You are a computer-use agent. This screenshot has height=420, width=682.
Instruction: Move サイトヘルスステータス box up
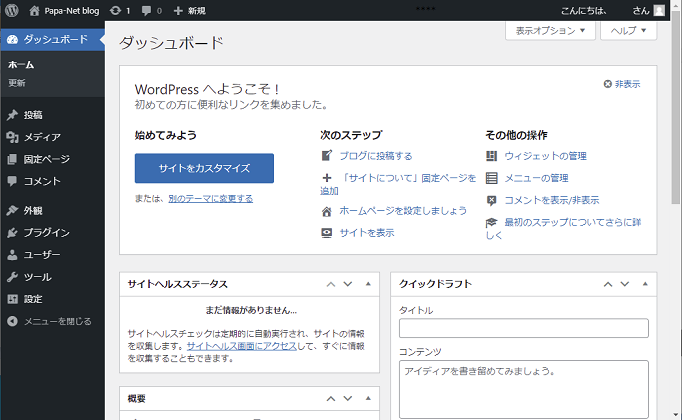click(331, 284)
